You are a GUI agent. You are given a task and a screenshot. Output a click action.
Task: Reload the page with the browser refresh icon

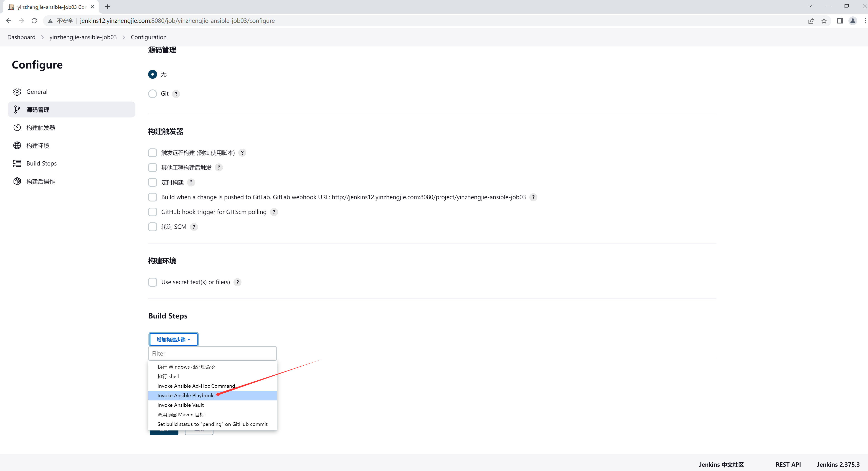tap(34, 21)
